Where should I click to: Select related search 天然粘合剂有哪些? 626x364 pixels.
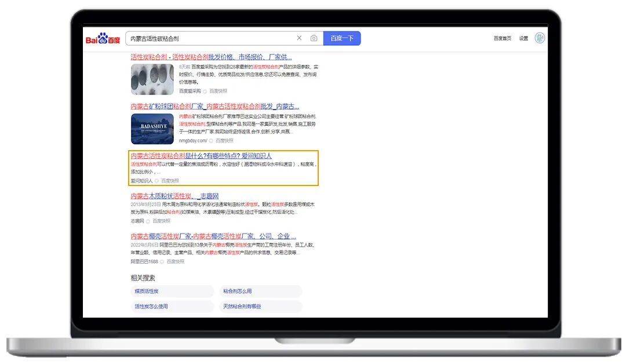260,307
